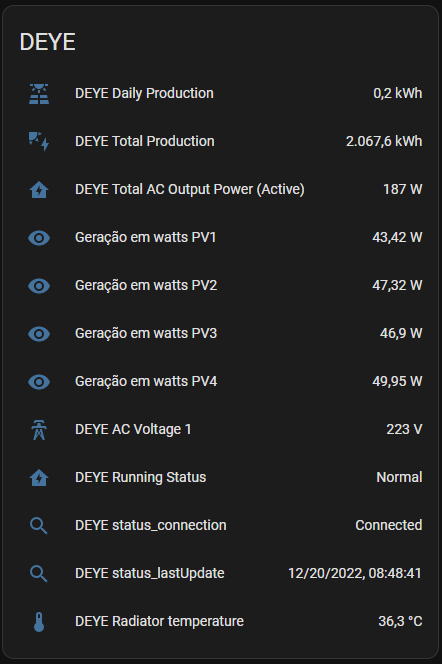Click the 12/20/2022 last update timestamp
This screenshot has height=664, width=442.
click(x=355, y=573)
